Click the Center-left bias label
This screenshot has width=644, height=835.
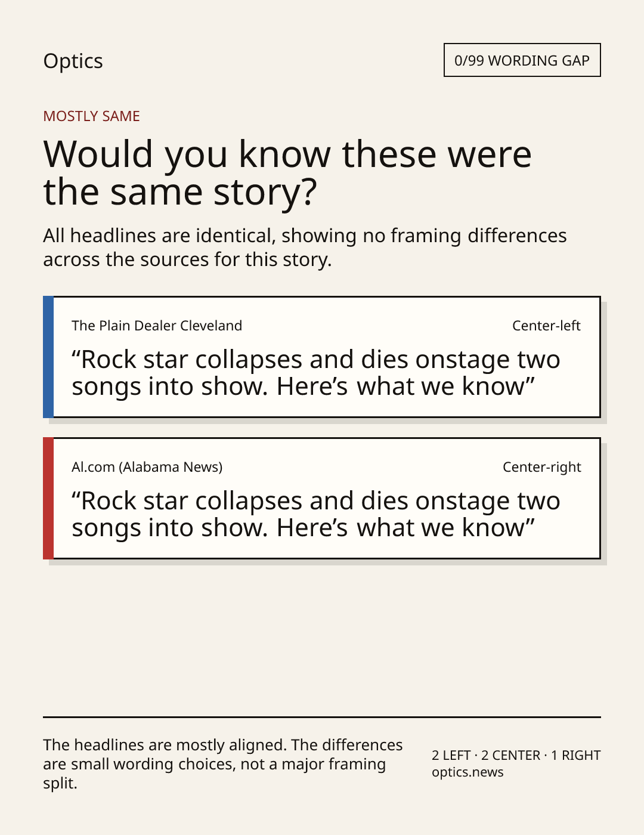click(546, 326)
